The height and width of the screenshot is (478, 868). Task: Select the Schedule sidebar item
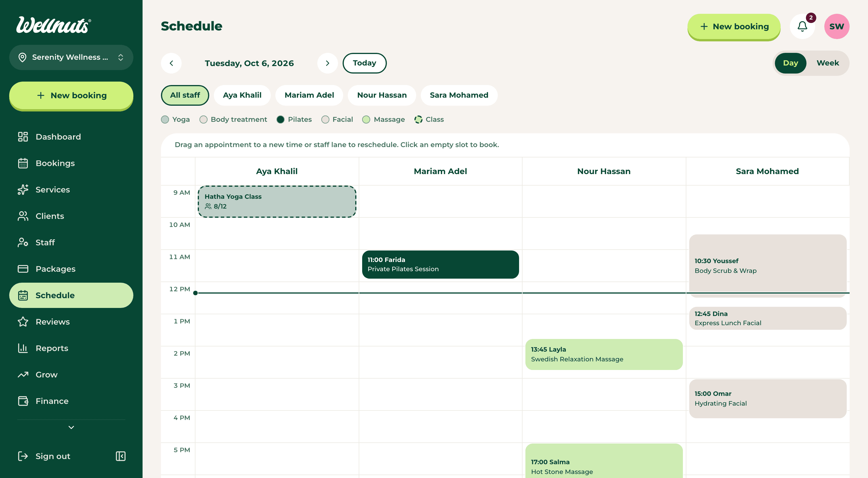[x=71, y=295]
